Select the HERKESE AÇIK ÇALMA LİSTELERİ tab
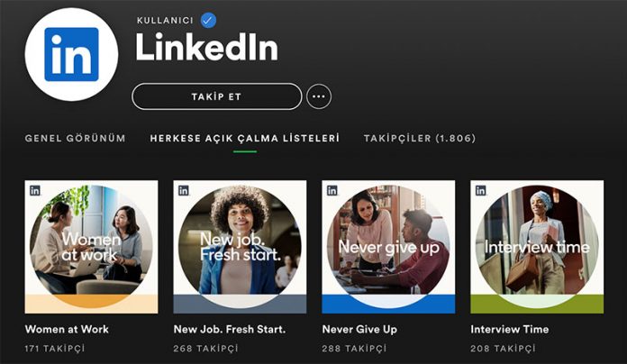This screenshot has height=364, width=627. (x=245, y=139)
